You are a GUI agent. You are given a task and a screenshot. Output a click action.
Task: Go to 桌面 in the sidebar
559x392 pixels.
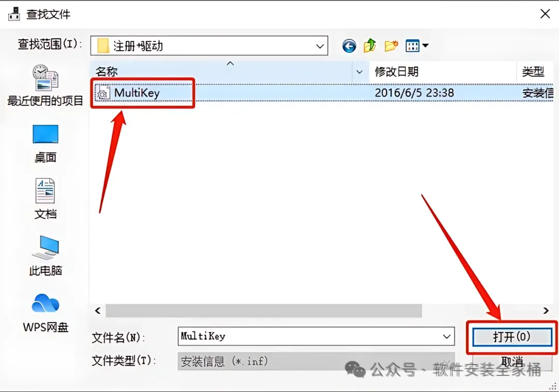tap(45, 143)
